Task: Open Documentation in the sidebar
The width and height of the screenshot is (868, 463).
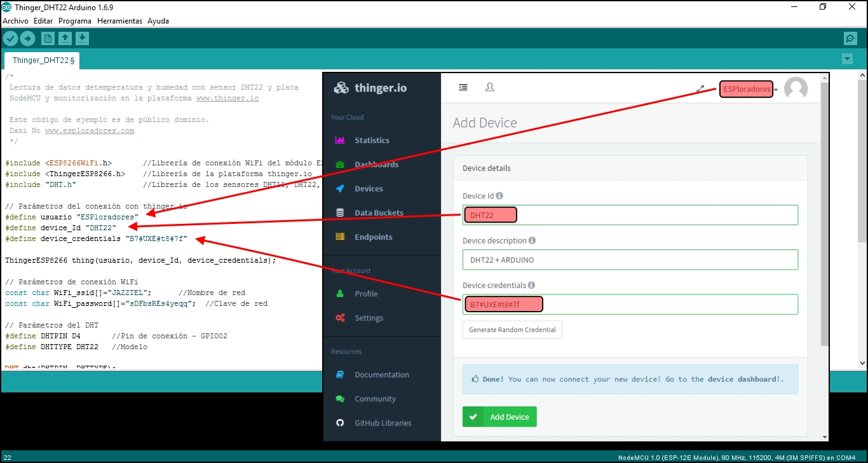Action: (x=382, y=375)
